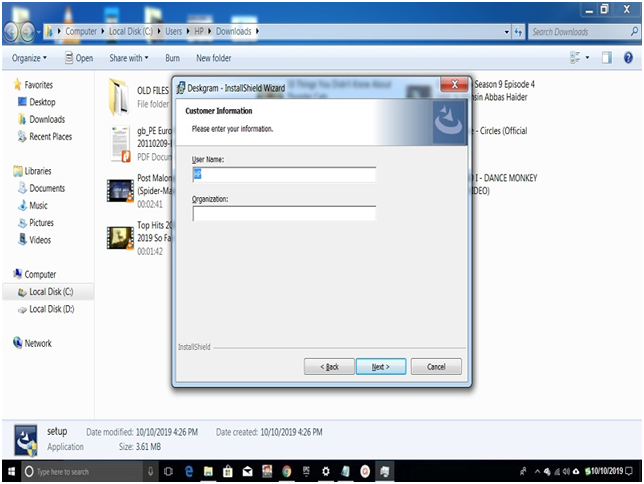Go back in Explorer
644x484 pixels.
pyautogui.click(x=11, y=31)
